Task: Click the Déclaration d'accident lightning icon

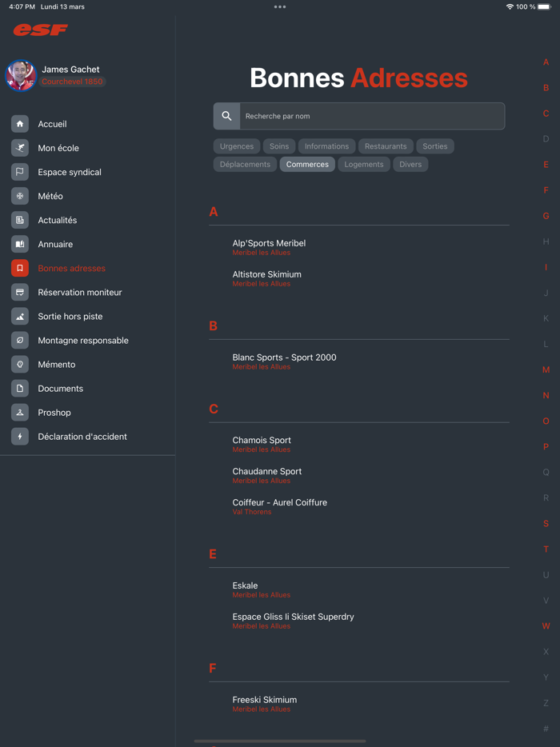Action: [x=20, y=437]
